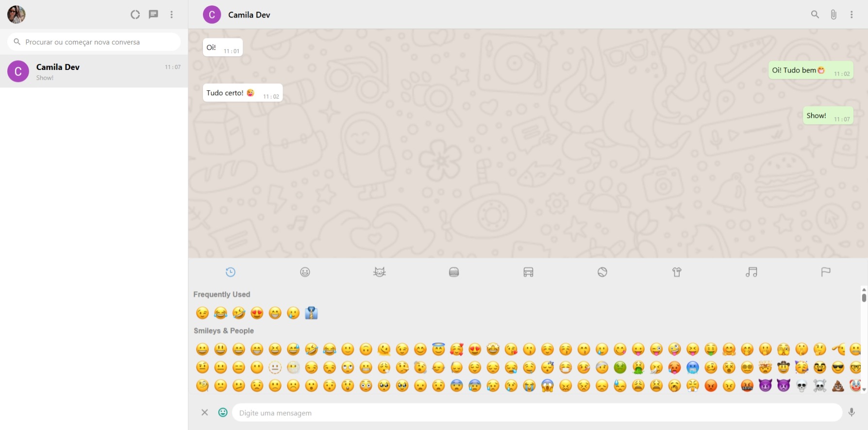Click the paperclip attach icon
Image resolution: width=868 pixels, height=430 pixels.
[x=833, y=15]
